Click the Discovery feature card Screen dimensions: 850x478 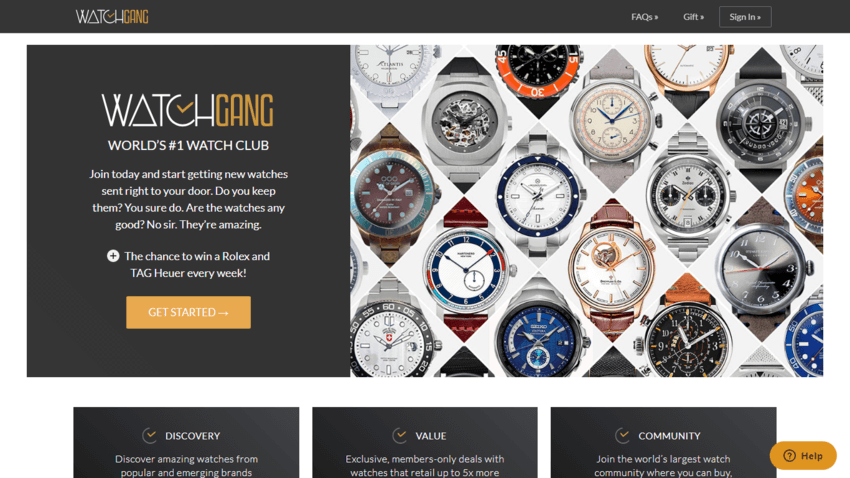[x=186, y=443]
